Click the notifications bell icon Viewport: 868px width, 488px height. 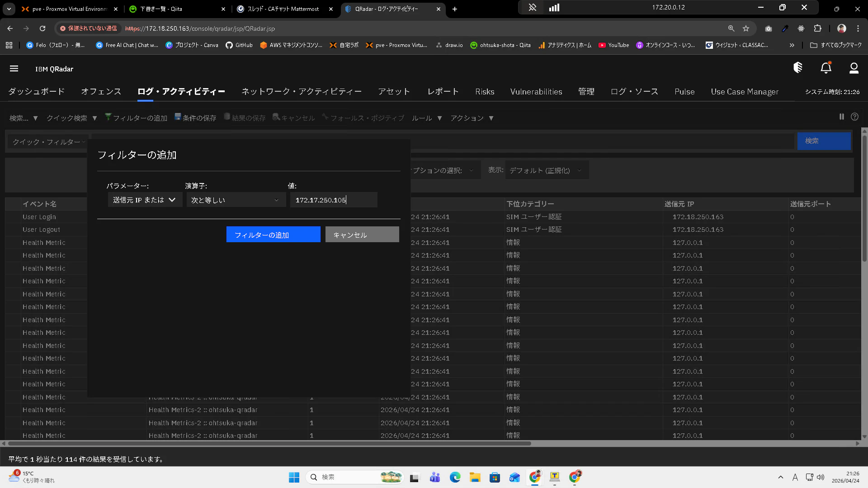(826, 68)
